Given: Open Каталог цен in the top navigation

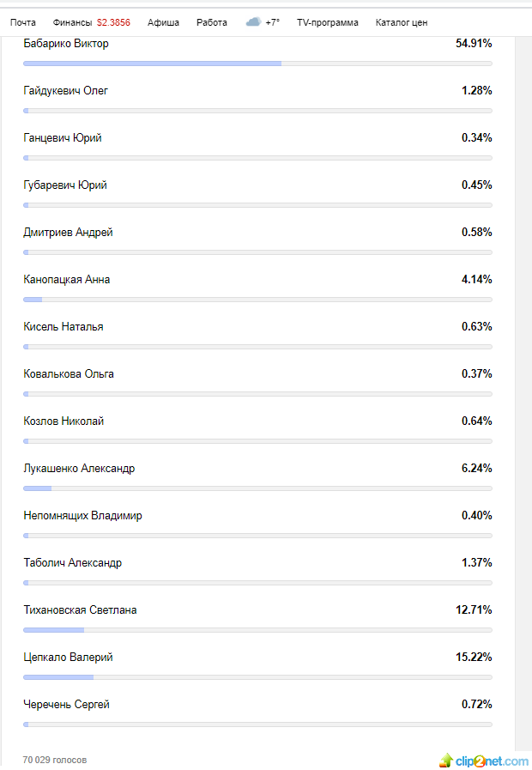Looking at the screenshot, I should pyautogui.click(x=401, y=22).
